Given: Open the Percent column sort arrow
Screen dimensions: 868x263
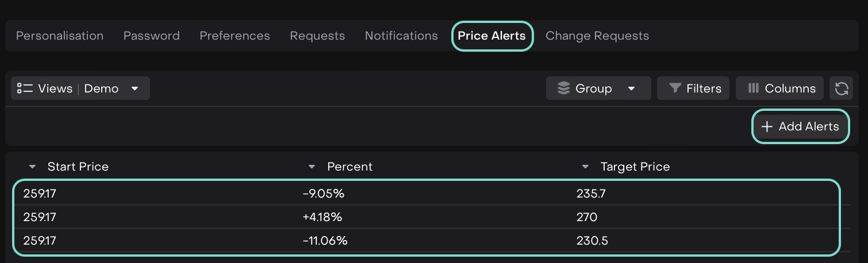Looking at the screenshot, I should tap(312, 167).
